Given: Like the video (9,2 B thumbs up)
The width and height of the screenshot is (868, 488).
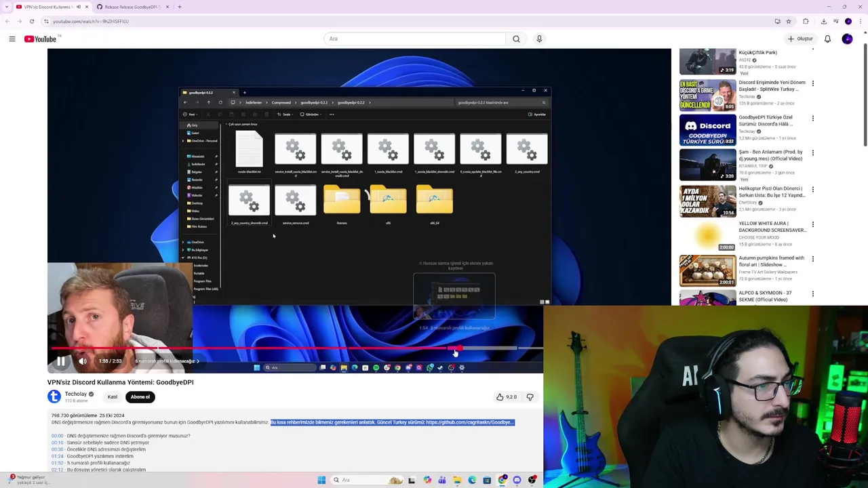Looking at the screenshot, I should click(x=507, y=396).
